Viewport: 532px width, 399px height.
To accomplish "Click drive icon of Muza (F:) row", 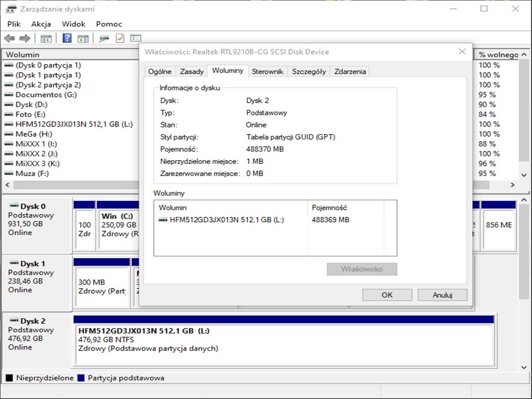I will (9, 174).
